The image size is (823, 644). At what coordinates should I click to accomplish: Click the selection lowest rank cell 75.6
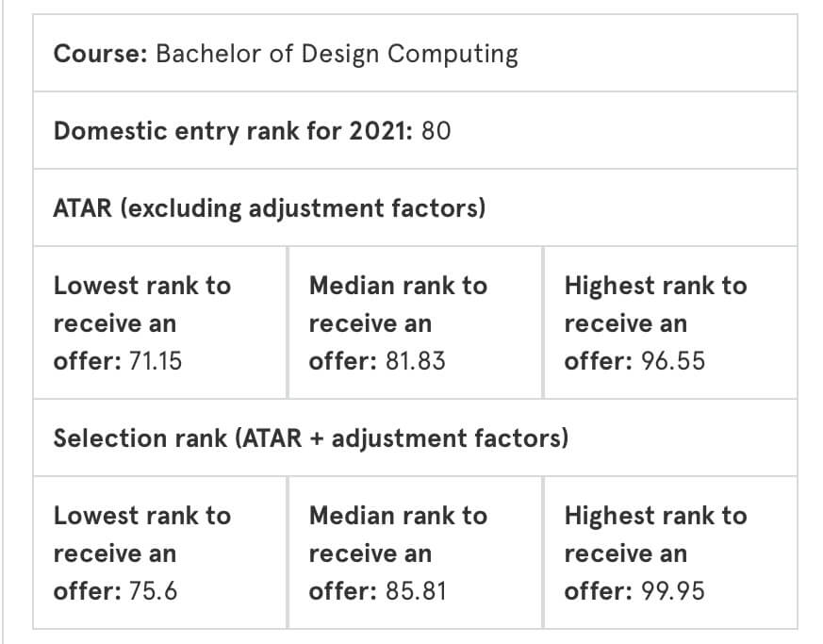point(160,553)
